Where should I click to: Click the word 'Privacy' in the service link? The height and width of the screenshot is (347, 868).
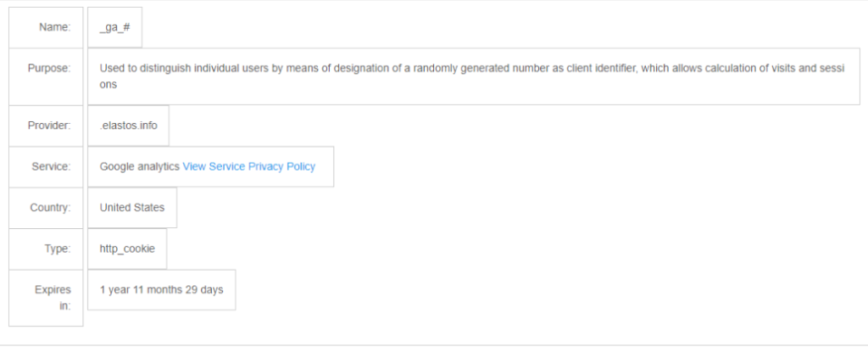pos(265,166)
